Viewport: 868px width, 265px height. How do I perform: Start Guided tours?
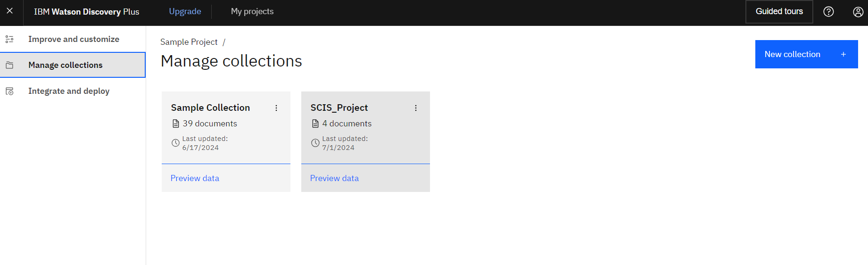pos(779,11)
